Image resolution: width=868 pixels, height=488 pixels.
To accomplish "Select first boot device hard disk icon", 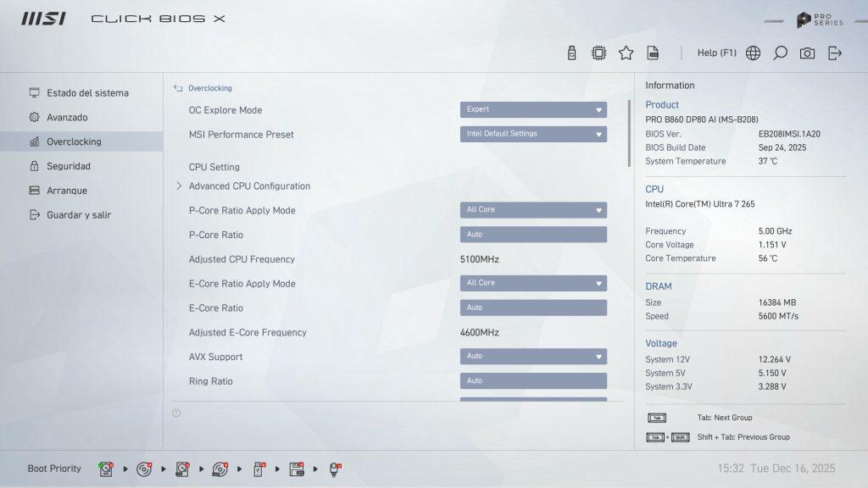I will tap(106, 469).
